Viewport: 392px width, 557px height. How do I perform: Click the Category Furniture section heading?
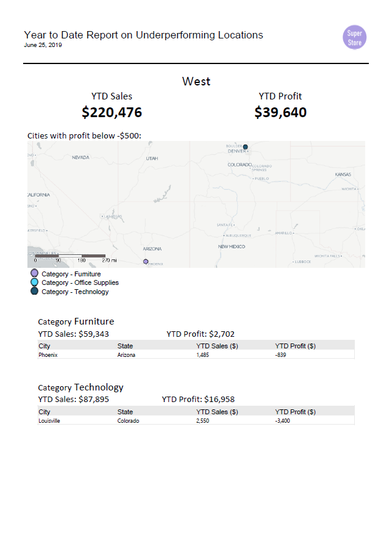[76, 322]
